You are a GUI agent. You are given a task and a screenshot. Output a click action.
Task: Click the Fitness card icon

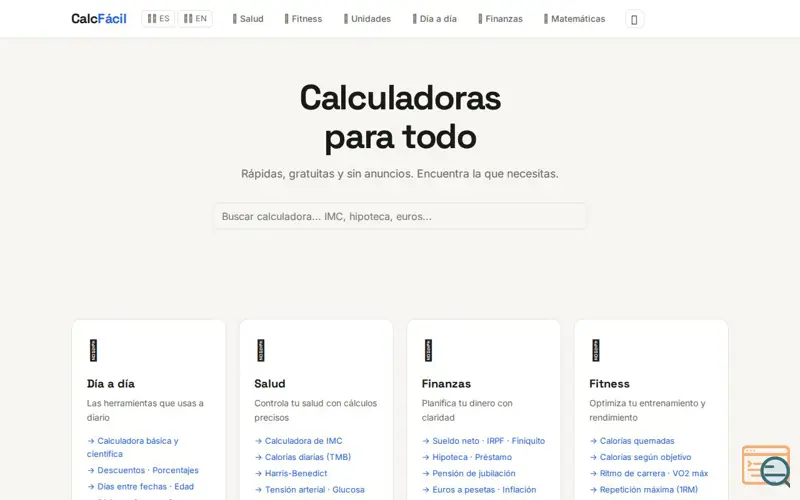click(x=595, y=351)
